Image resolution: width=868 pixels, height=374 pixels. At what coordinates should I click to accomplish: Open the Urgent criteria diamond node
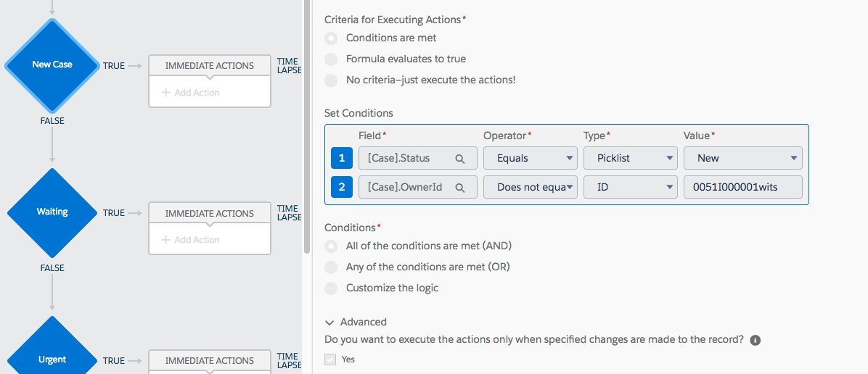tap(52, 359)
